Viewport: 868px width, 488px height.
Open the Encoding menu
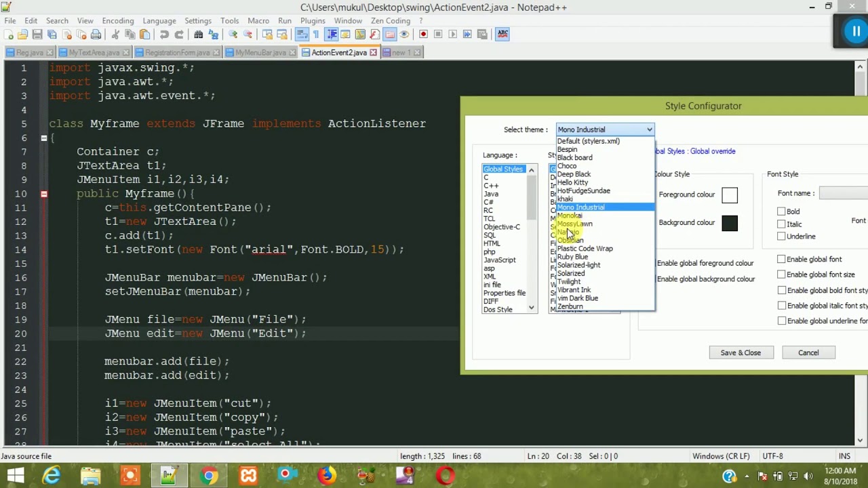pos(118,21)
